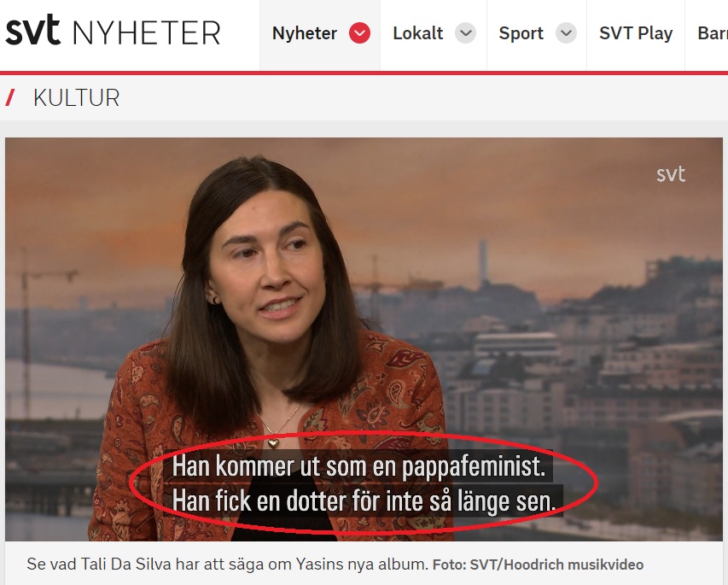Click the subtitle line about a dotter
Image resolution: width=728 pixels, height=585 pixels.
364,501
